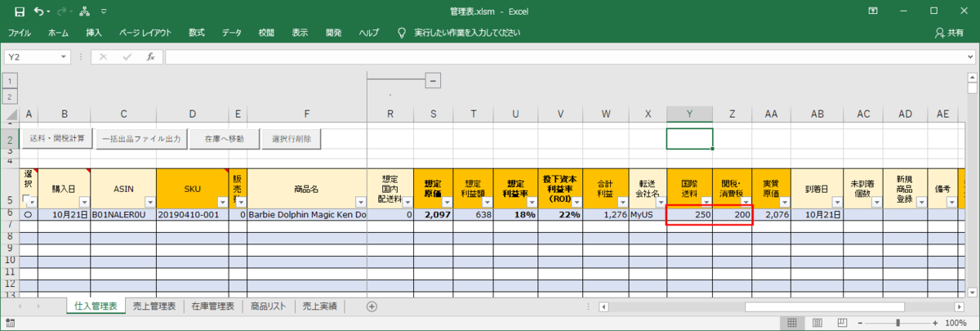Viewport: 980px width, 331px height.
Task: Add a new sheet with the plus icon
Action: click(372, 306)
